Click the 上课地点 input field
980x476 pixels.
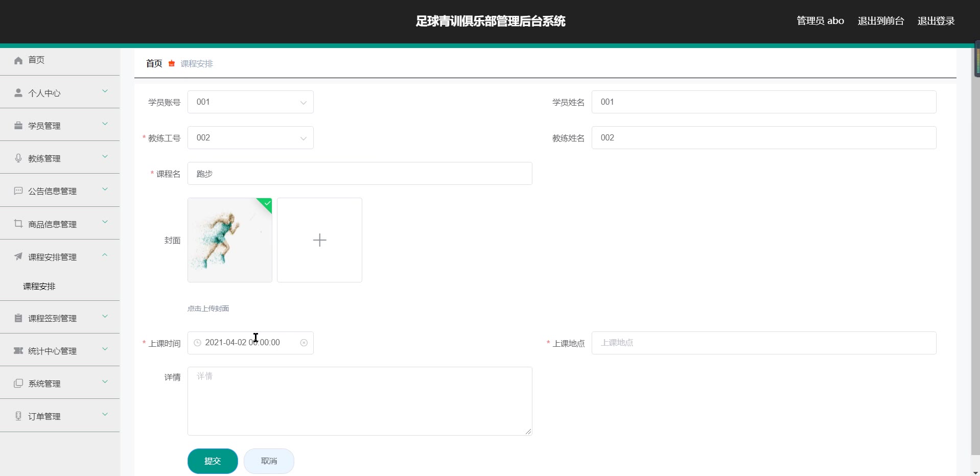[764, 343]
